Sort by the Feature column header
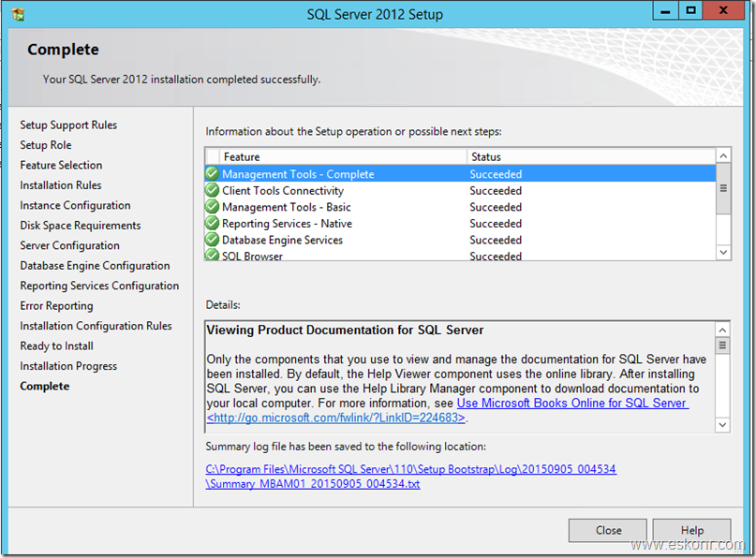The height and width of the screenshot is (558, 756). 343,156
